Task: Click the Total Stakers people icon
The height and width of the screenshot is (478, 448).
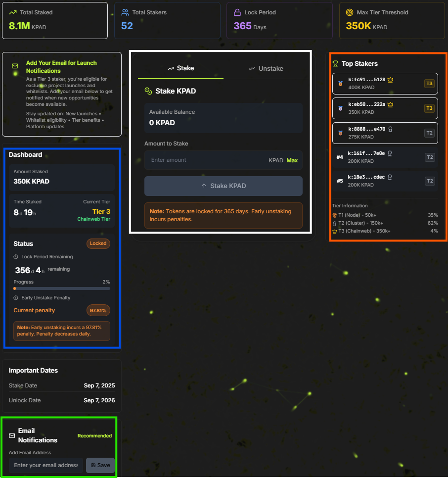Action: tap(125, 12)
